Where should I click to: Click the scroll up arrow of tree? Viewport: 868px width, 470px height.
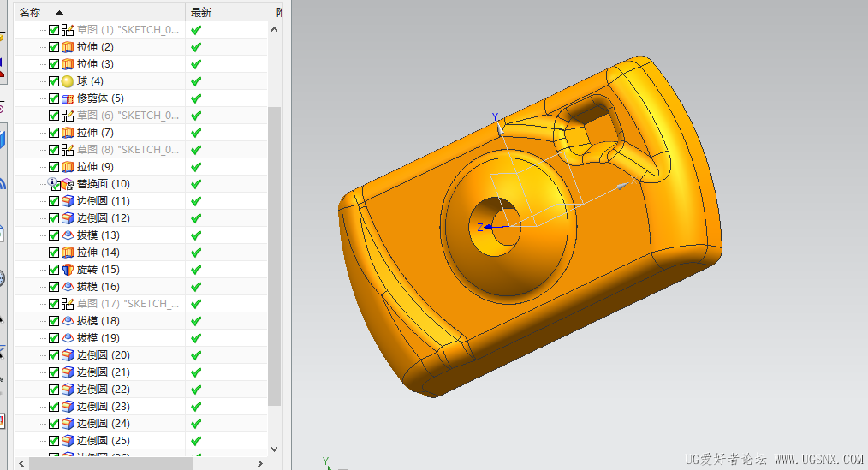point(274,29)
